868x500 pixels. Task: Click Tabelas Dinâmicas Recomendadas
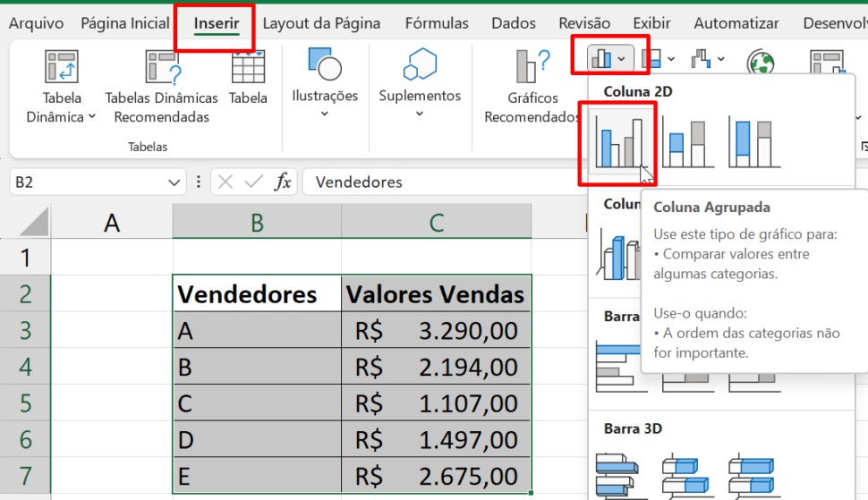[162, 86]
